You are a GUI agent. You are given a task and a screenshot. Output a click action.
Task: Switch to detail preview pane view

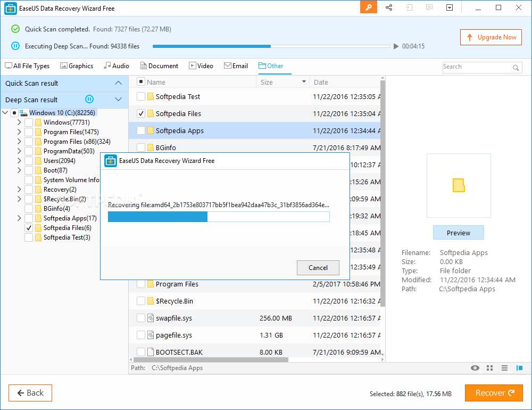tap(519, 368)
